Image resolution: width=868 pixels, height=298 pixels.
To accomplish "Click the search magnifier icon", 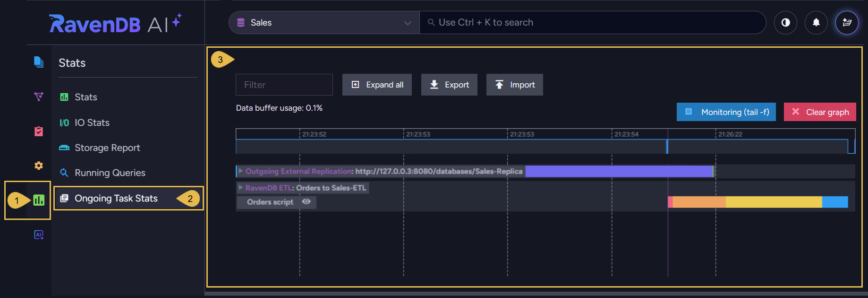I will (x=431, y=22).
